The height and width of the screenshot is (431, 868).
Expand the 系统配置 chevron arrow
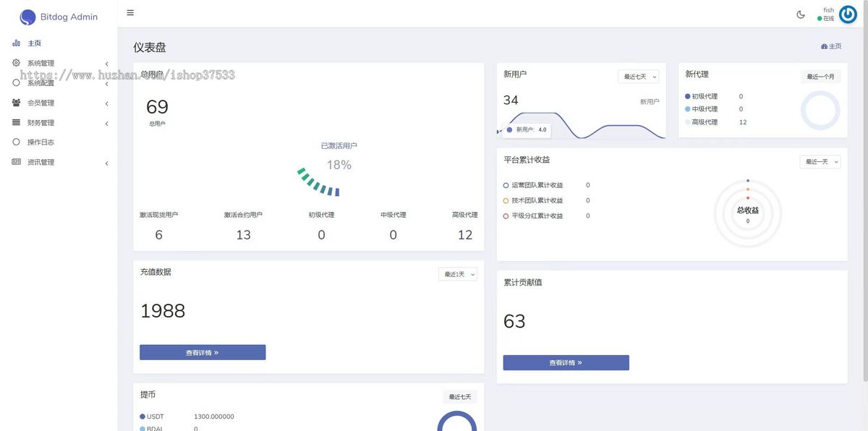[x=106, y=83]
